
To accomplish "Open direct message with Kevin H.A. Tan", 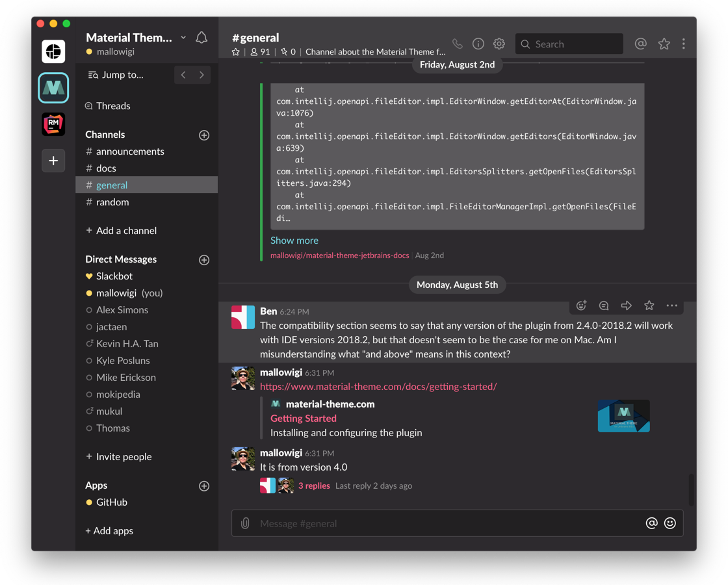I will pos(146,344).
